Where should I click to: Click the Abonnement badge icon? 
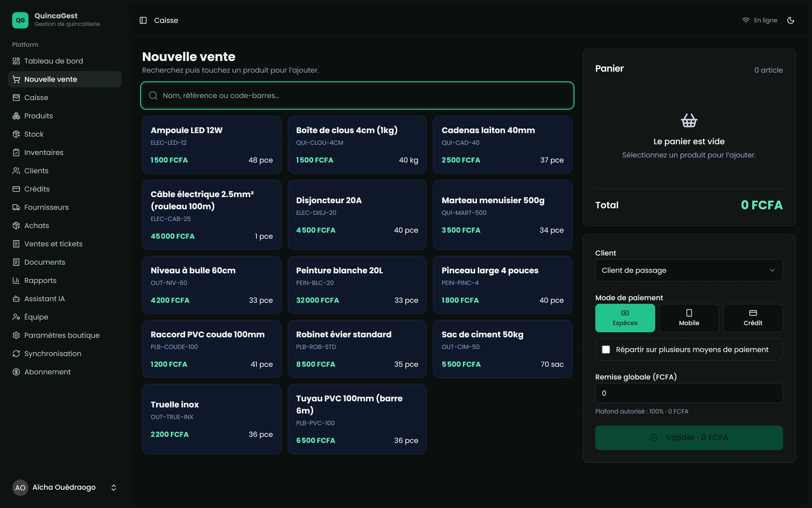click(x=16, y=372)
